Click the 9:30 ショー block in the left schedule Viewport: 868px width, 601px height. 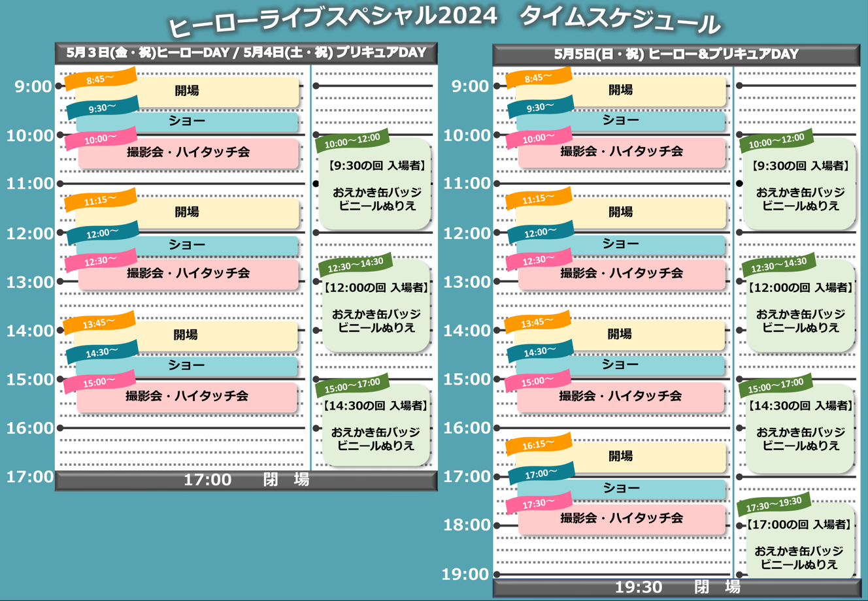point(188,121)
